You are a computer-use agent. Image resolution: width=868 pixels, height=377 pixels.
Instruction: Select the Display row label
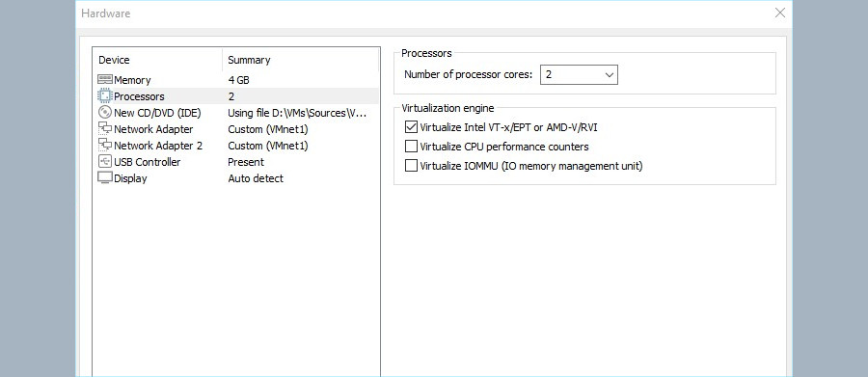[130, 178]
